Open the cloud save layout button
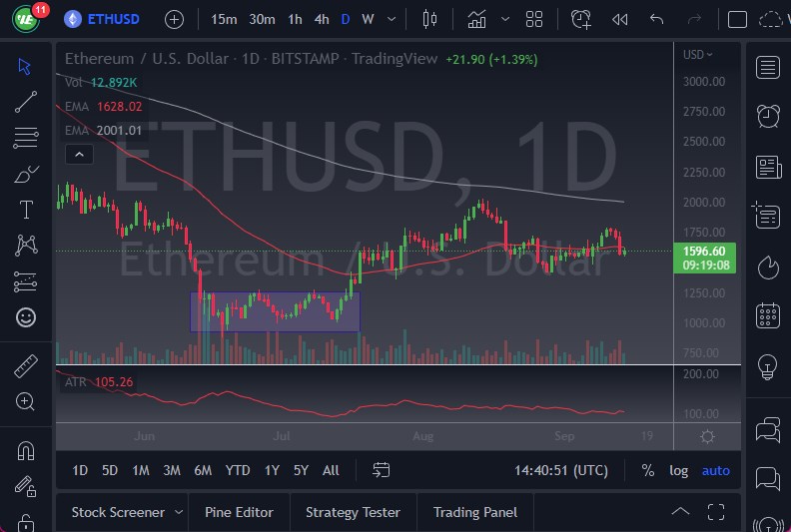The image size is (791, 532). (770, 20)
